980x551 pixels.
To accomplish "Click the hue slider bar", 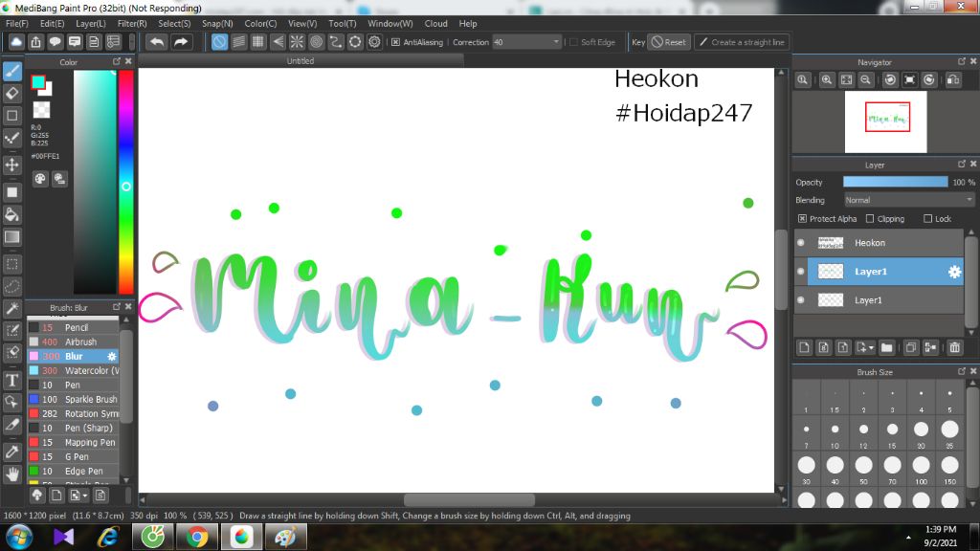I will click(x=126, y=181).
